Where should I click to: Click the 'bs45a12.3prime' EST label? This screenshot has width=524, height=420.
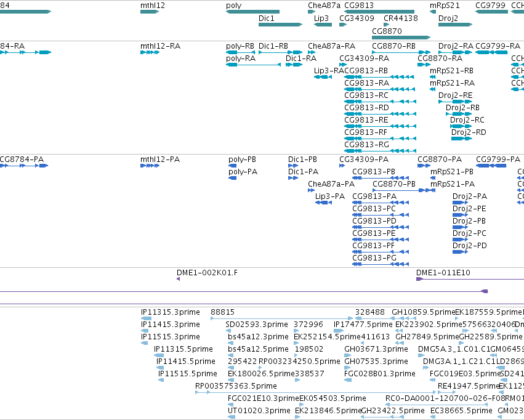click(258, 337)
